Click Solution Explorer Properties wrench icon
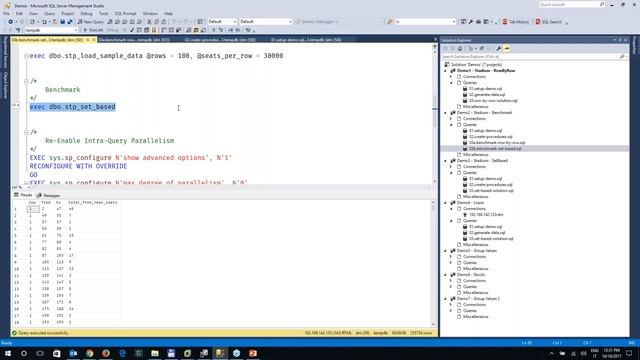Image resolution: width=640 pixels, height=360 pixels. point(498,49)
